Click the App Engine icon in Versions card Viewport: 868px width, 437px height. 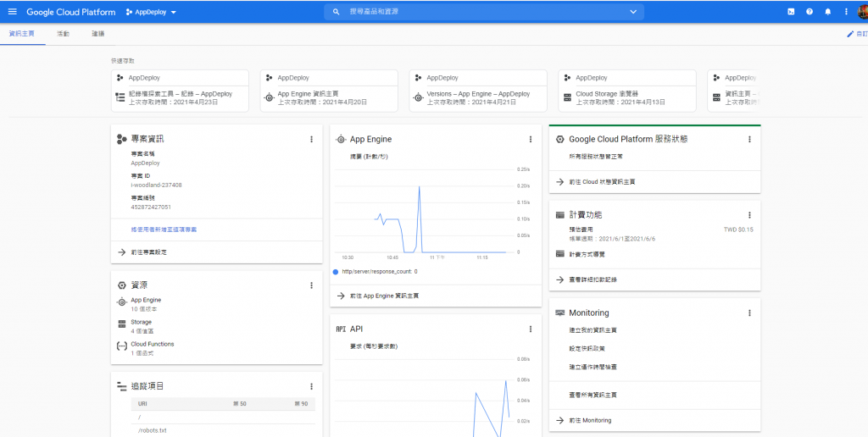pos(419,98)
